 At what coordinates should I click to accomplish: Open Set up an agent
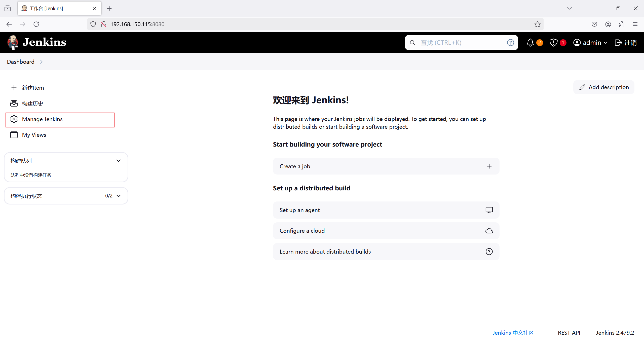pos(386,210)
